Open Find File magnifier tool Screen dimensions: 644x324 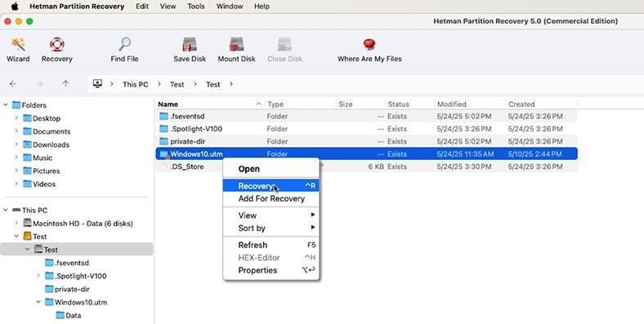[124, 50]
